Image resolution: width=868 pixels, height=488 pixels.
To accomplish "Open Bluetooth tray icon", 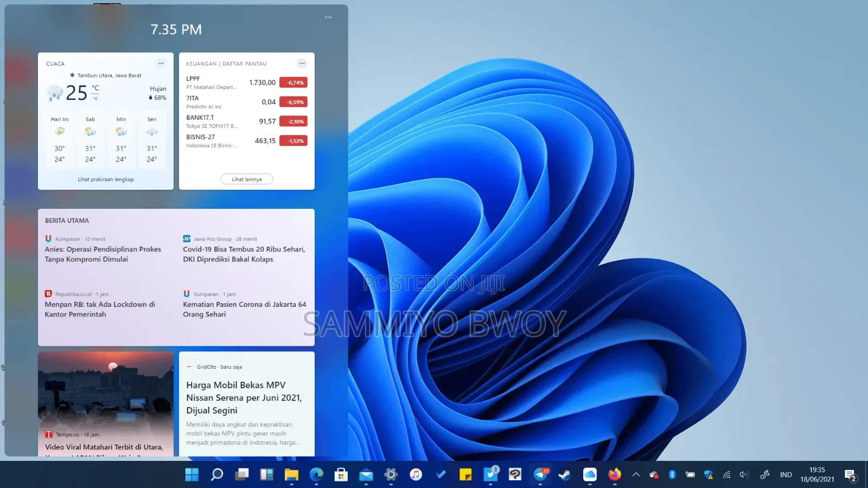I will [672, 474].
